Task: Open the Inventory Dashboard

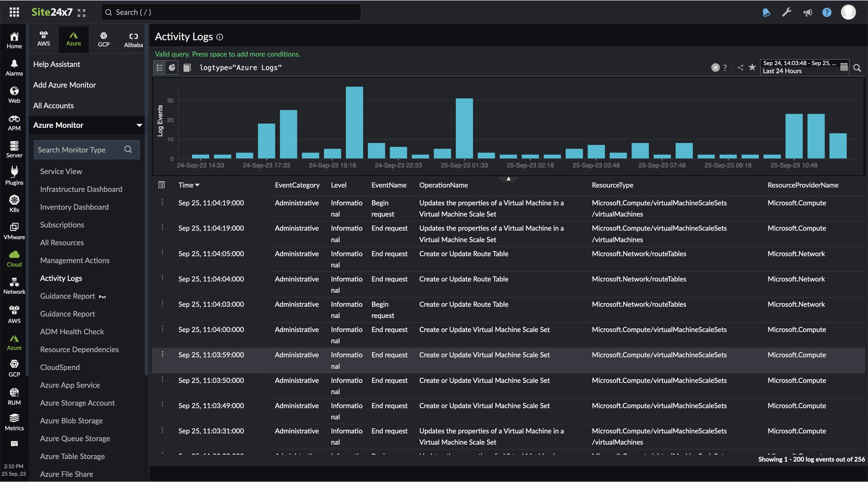Action: pyautogui.click(x=74, y=207)
